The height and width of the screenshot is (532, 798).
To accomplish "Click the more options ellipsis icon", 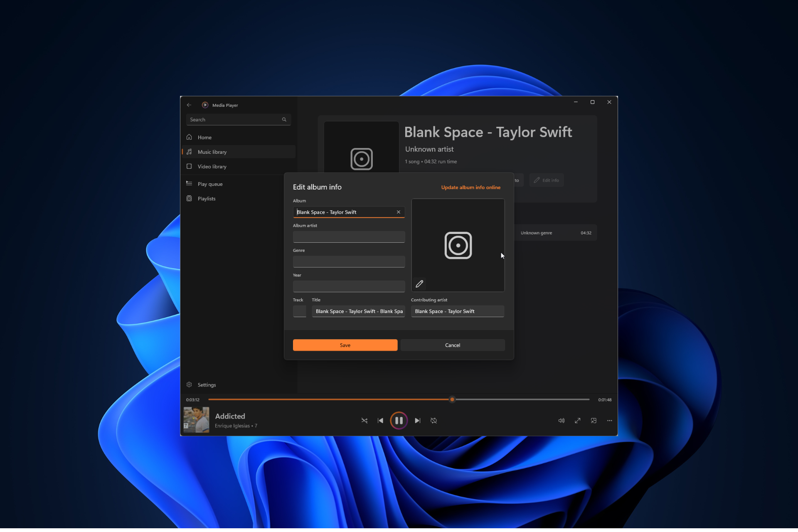I will tap(610, 420).
